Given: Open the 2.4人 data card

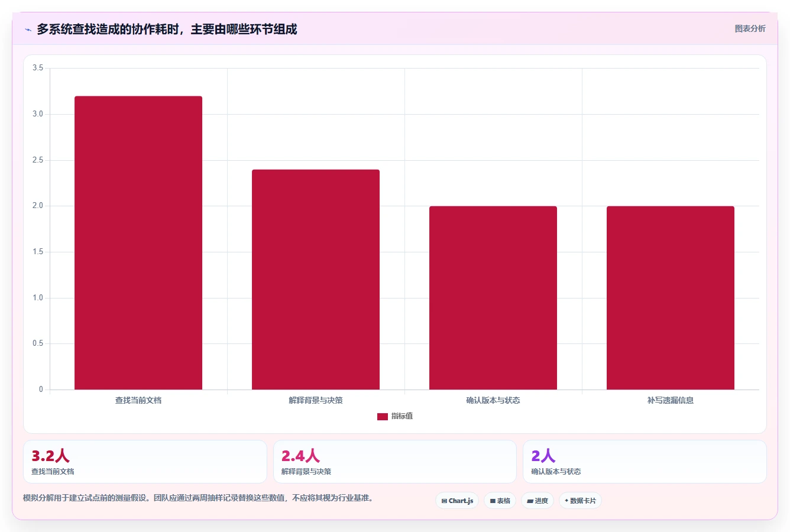Looking at the screenshot, I should pyautogui.click(x=395, y=462).
